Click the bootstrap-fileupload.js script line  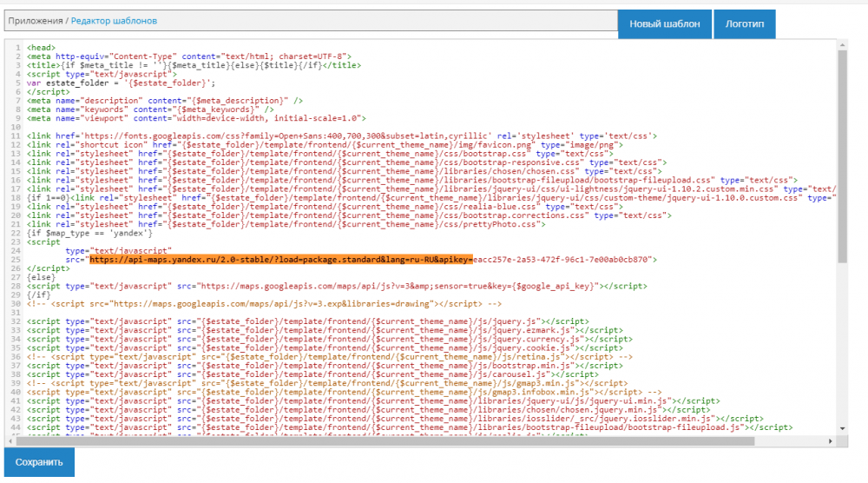point(410,427)
